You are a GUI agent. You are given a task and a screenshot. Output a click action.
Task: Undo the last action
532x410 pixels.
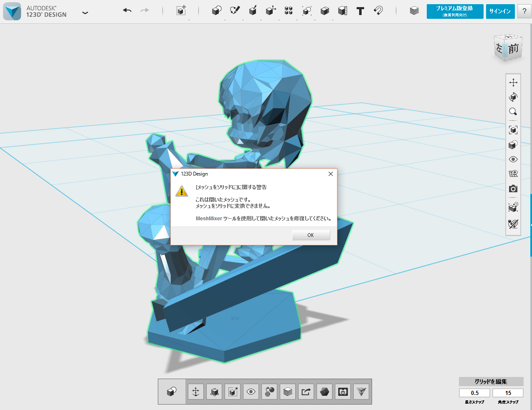coord(127,10)
